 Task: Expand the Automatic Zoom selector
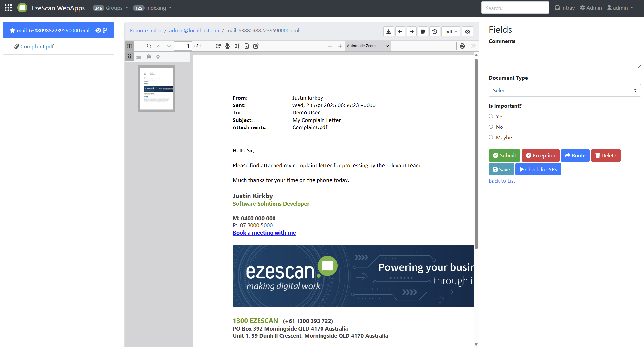pos(368,46)
